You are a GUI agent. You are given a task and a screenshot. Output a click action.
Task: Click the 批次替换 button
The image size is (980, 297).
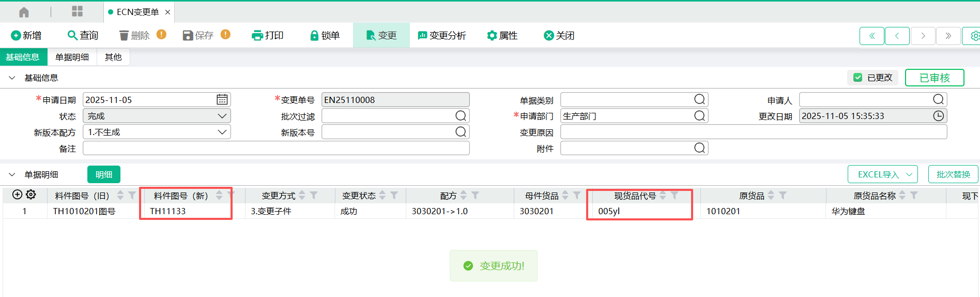953,174
